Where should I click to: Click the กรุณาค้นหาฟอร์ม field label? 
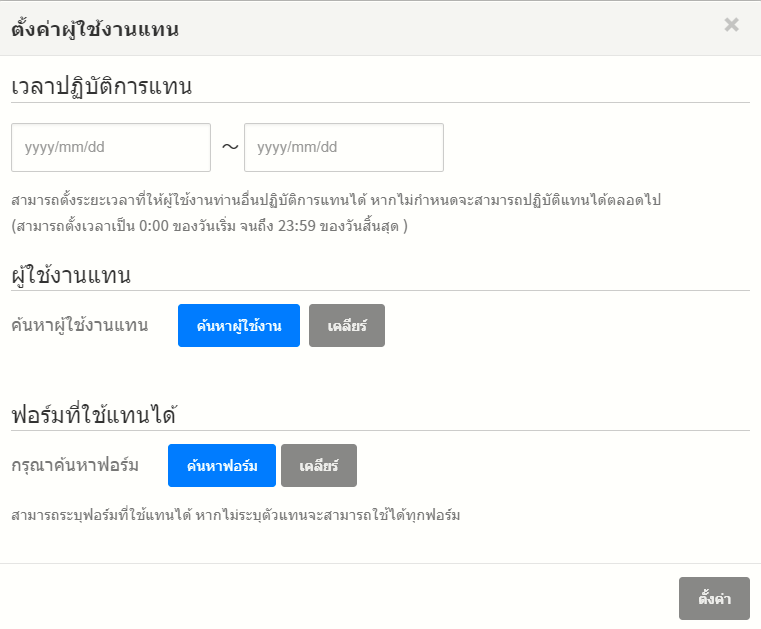(75, 466)
